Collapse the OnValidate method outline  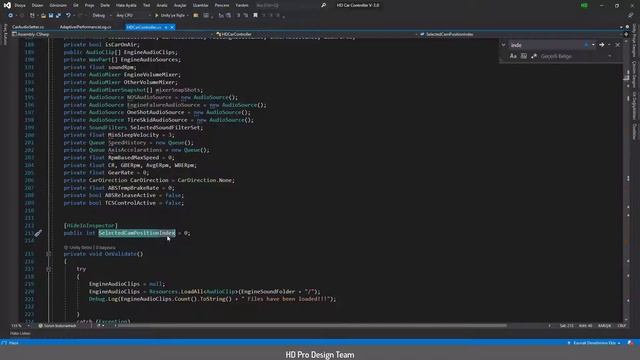click(x=49, y=254)
